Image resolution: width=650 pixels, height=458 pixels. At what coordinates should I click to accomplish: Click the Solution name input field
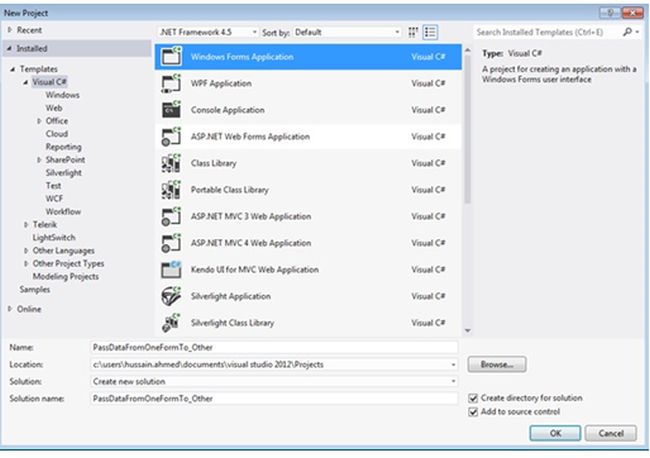274,398
